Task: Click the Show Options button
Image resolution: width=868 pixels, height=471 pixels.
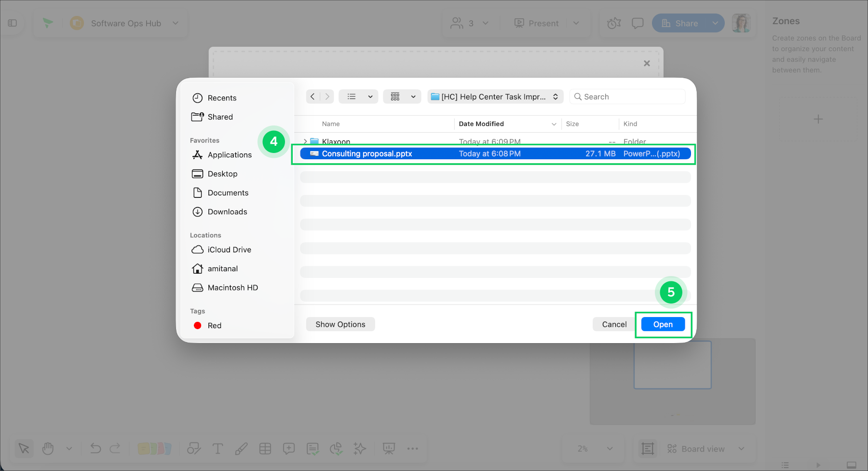Action: pyautogui.click(x=340, y=324)
